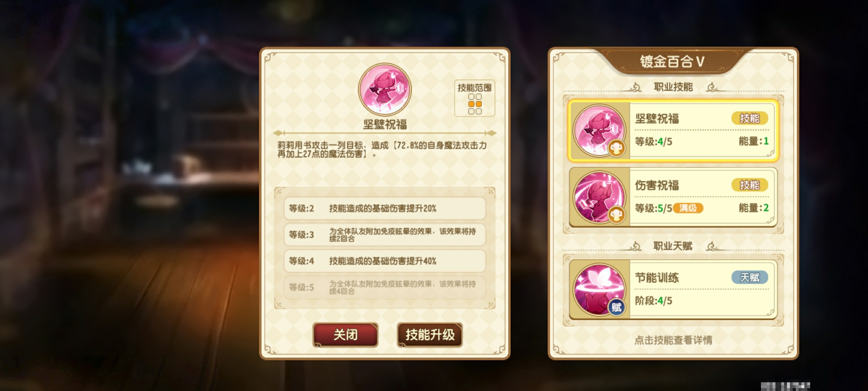Click the 满级 badge on 伤害祝福
This screenshot has height=391, width=868.
pyautogui.click(x=688, y=208)
